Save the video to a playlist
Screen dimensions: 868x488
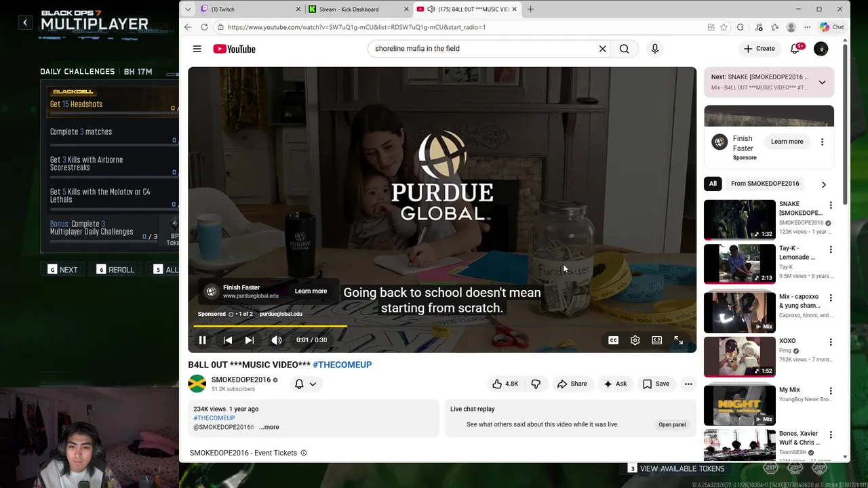[656, 384]
